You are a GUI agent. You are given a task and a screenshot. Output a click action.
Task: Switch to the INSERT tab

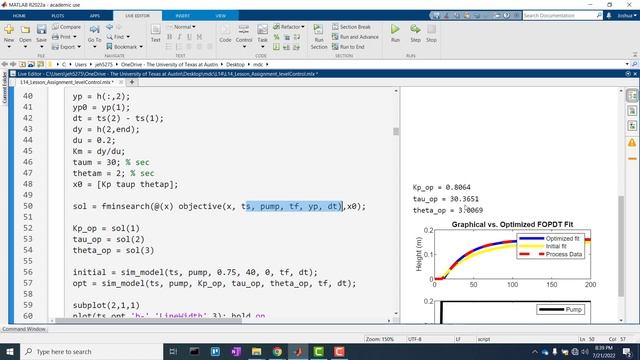[x=182, y=16]
